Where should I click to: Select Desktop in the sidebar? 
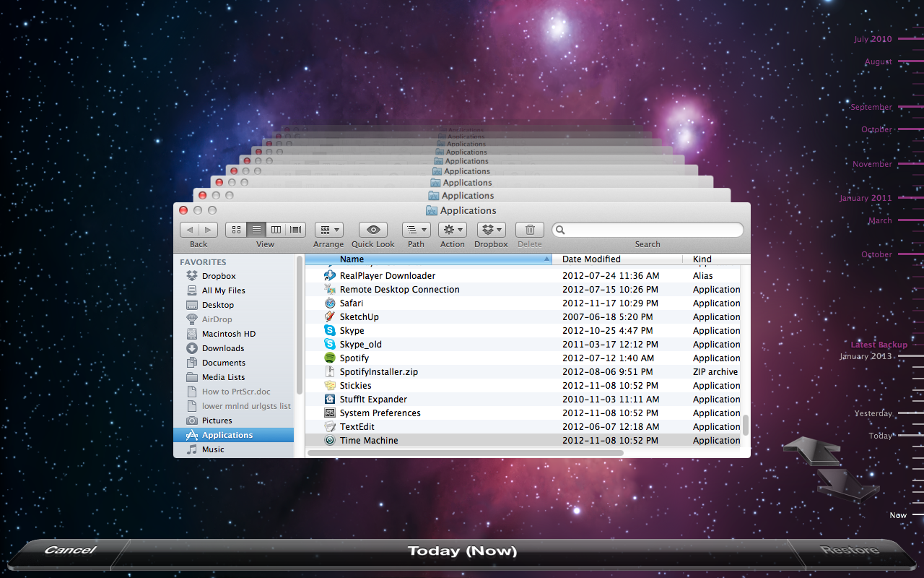click(x=234, y=305)
